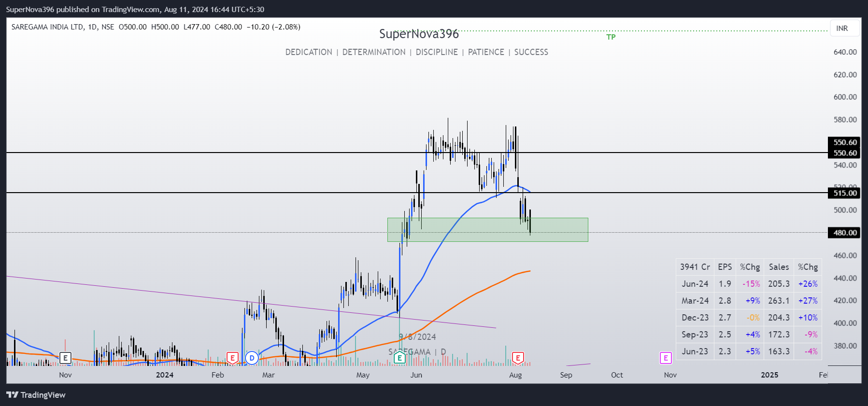Click the open value O500.00
Viewport: 868px width, 406px height.
pos(133,27)
